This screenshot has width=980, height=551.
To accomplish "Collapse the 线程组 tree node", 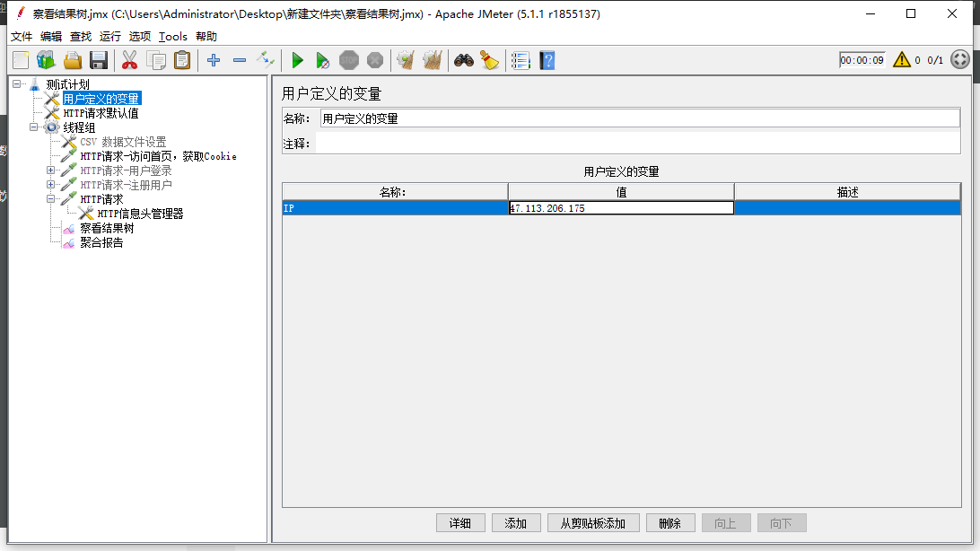I will point(34,127).
